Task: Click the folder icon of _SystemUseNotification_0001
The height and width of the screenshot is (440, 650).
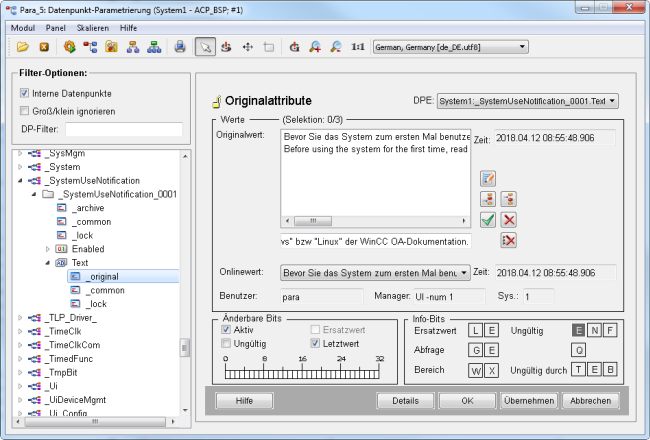Action: point(49,194)
